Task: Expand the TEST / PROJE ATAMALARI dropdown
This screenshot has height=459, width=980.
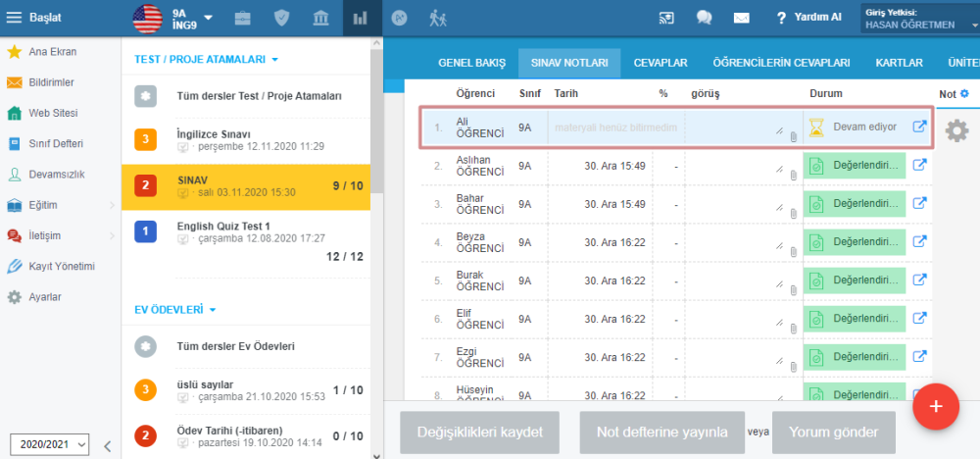Action: pyautogui.click(x=206, y=60)
